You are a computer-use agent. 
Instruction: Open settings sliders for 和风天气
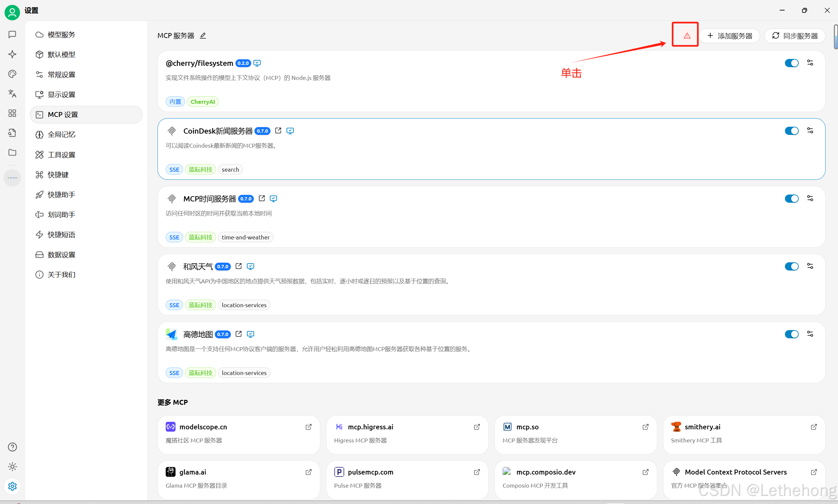[x=810, y=266]
